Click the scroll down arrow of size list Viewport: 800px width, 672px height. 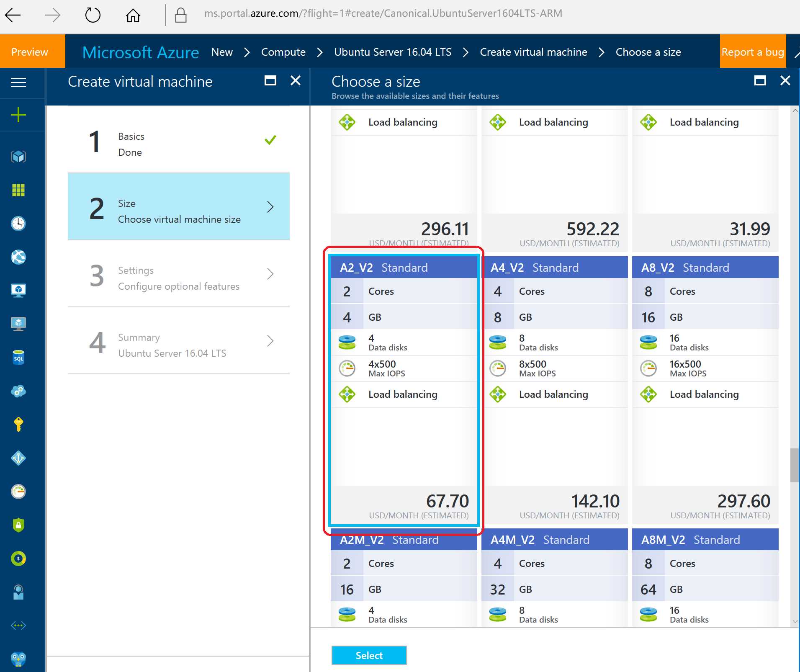click(x=795, y=622)
